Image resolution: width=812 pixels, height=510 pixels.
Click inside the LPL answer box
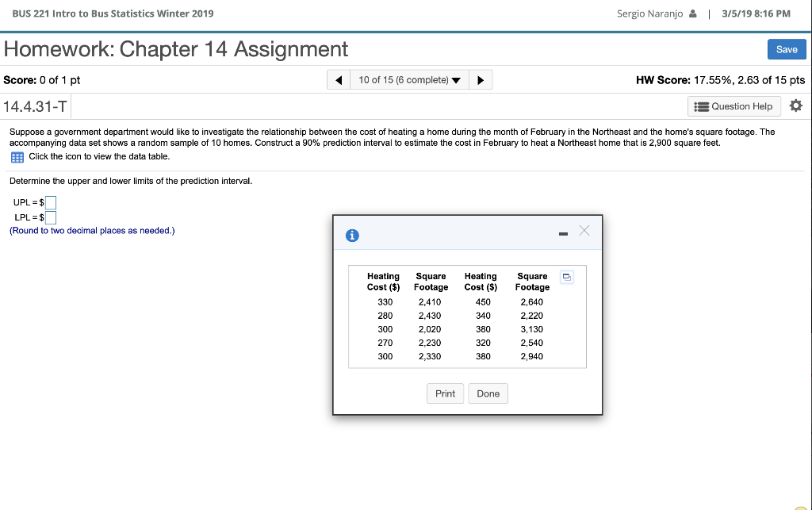50,217
